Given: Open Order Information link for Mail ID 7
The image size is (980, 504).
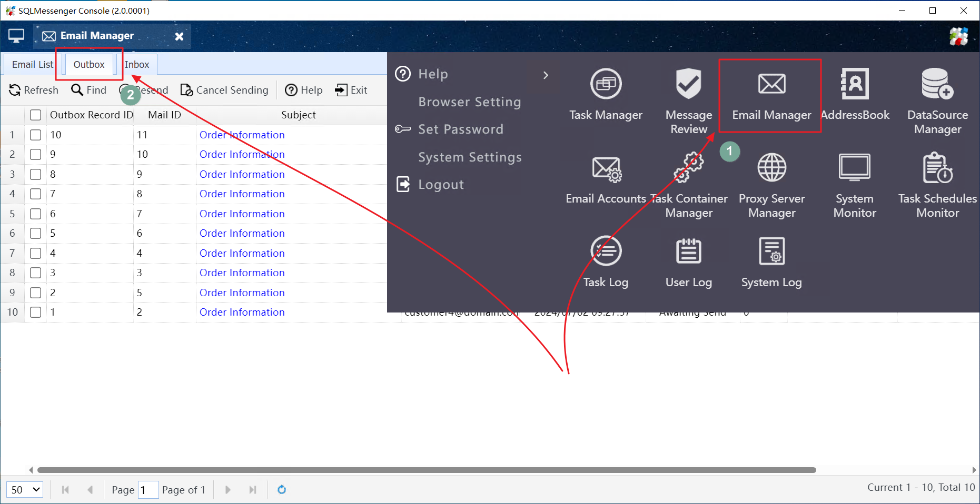Looking at the screenshot, I should [x=242, y=214].
